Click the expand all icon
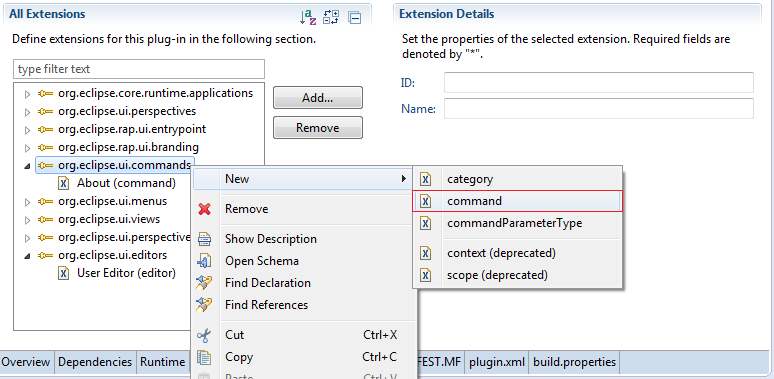Viewport: 774px width, 379px height. coord(331,17)
